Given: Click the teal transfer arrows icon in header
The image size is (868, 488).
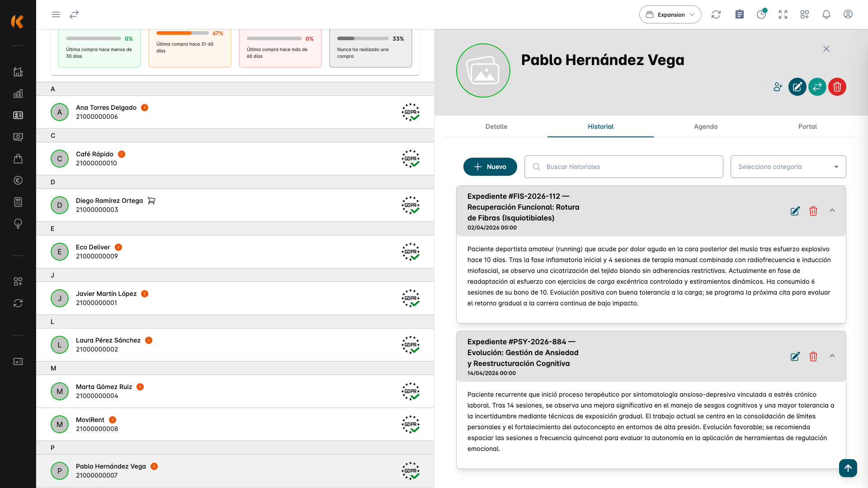Looking at the screenshot, I should pyautogui.click(x=817, y=87).
